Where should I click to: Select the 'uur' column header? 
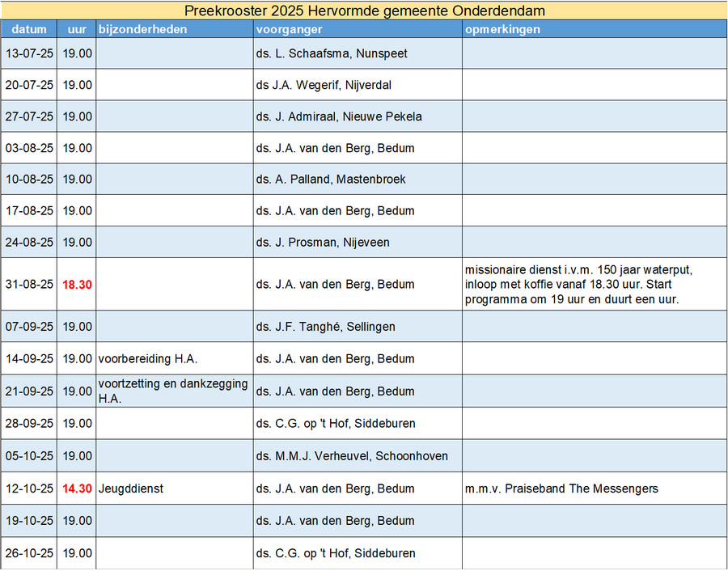77,29
